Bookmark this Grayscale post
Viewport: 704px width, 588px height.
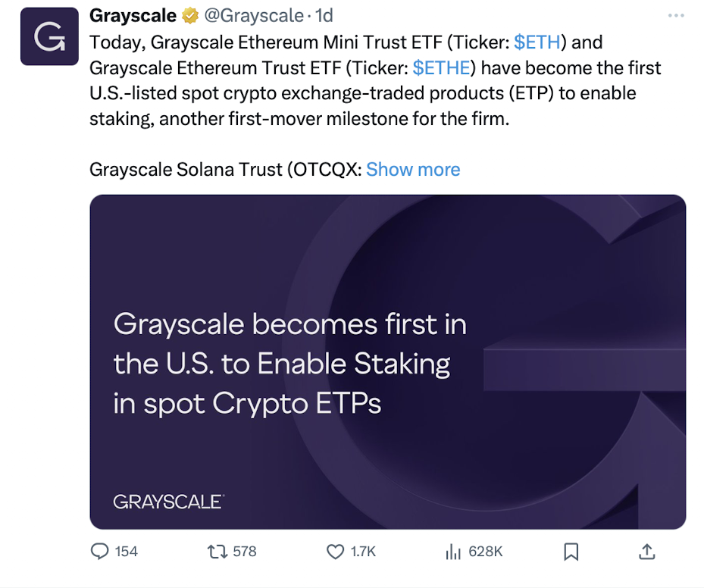[571, 552]
